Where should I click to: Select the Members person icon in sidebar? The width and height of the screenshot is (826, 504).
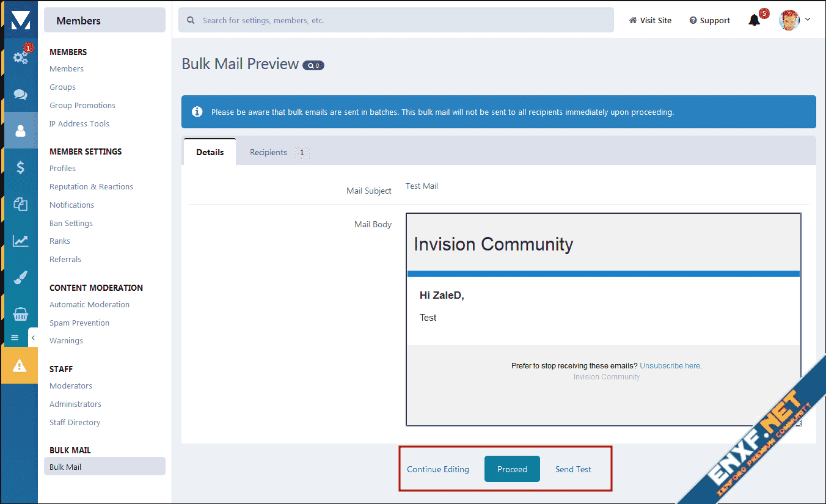pyautogui.click(x=20, y=131)
